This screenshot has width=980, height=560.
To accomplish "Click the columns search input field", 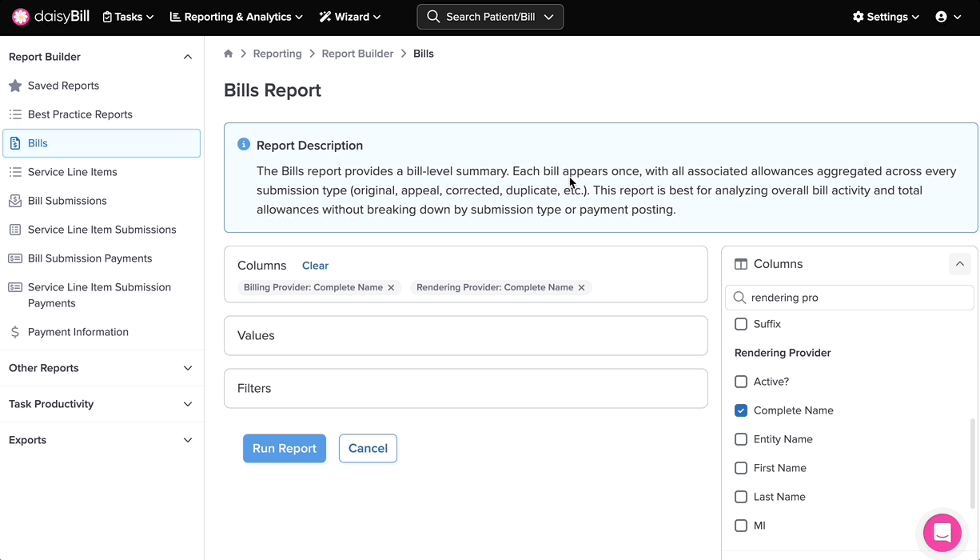I will click(x=855, y=298).
